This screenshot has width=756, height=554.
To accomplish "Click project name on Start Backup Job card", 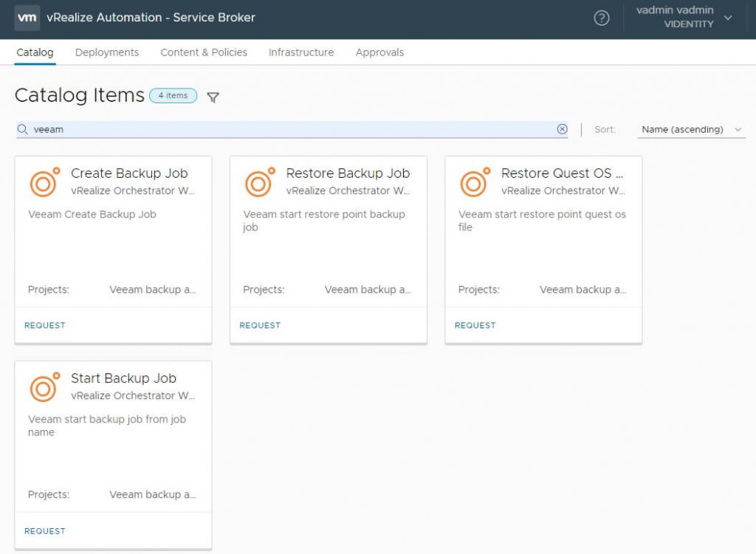I will click(x=152, y=495).
